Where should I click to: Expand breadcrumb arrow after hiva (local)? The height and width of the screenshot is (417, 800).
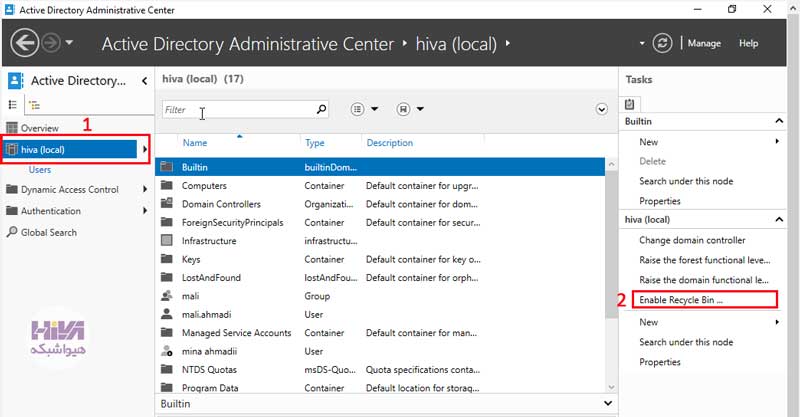[508, 43]
